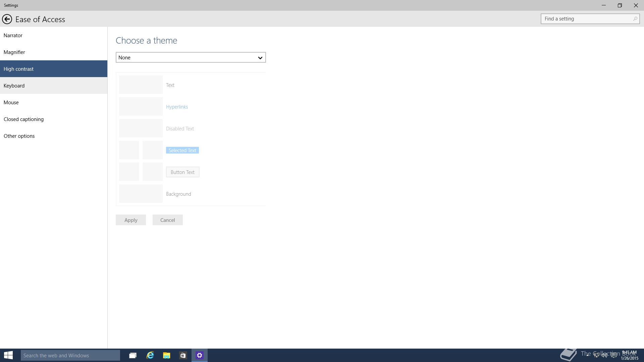Screen dimensions: 644x362
Task: Pick the swatch nearest the Selected Text label
Action: click(153, 150)
